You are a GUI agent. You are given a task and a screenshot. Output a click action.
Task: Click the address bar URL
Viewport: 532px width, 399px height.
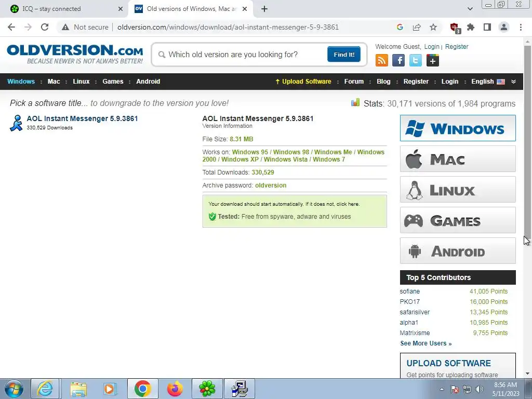228,27
